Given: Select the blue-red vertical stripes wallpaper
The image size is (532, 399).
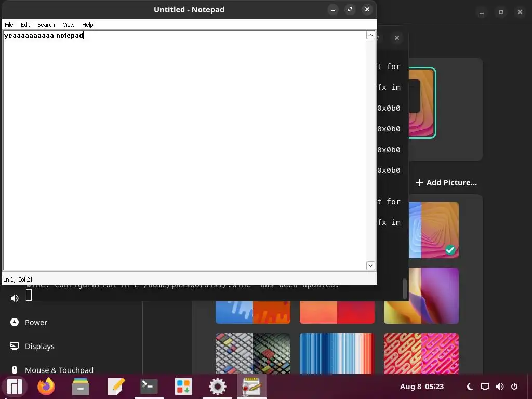Looking at the screenshot, I should pyautogui.click(x=337, y=353).
